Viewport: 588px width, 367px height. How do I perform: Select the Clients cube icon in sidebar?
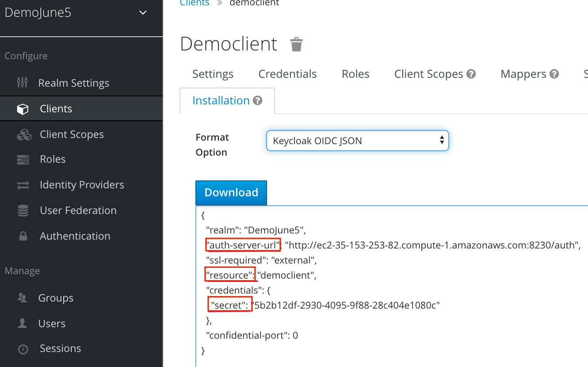click(x=23, y=109)
